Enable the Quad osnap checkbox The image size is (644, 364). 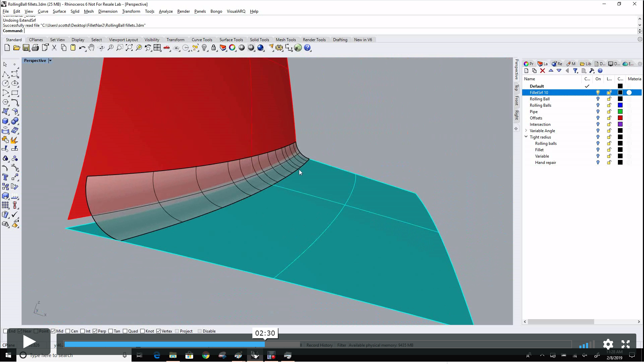[125, 331]
